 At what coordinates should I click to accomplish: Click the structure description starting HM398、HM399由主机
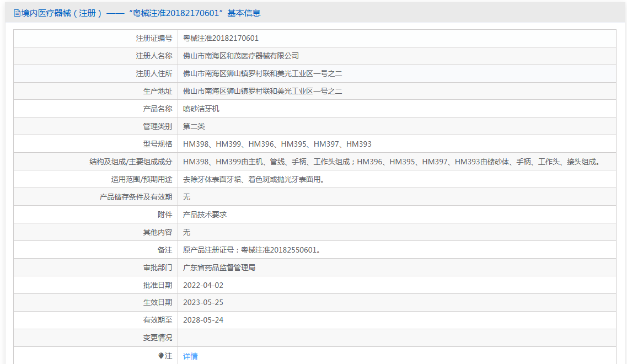[393, 162]
